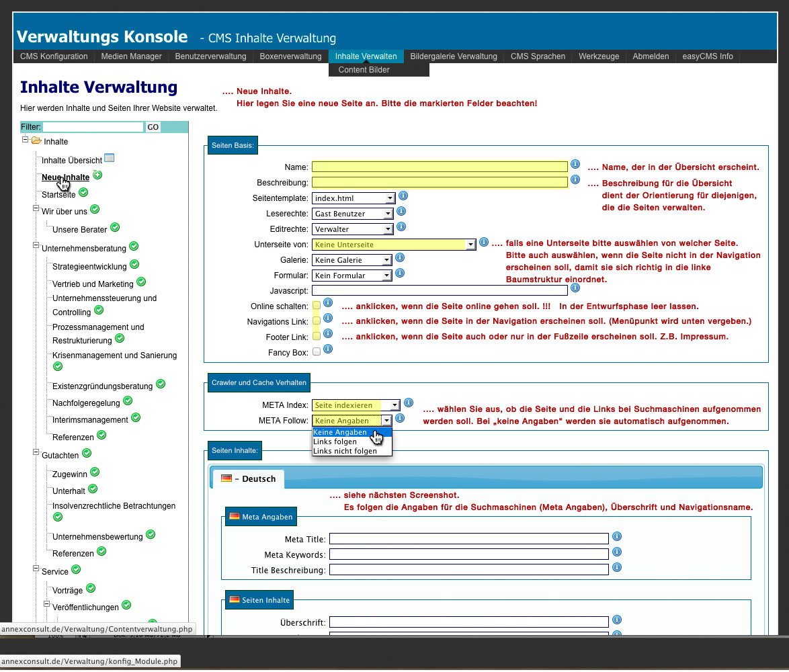
Task: Click the info icon beside Name field
Action: (575, 165)
